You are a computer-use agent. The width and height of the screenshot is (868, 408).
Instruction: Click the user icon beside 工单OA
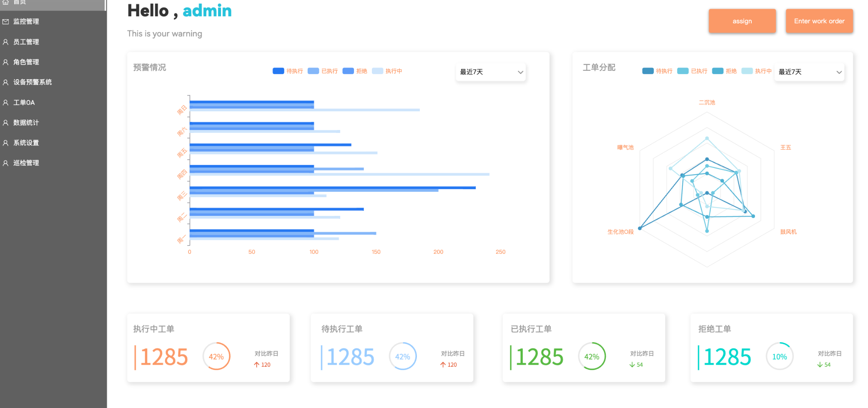pyautogui.click(x=6, y=103)
